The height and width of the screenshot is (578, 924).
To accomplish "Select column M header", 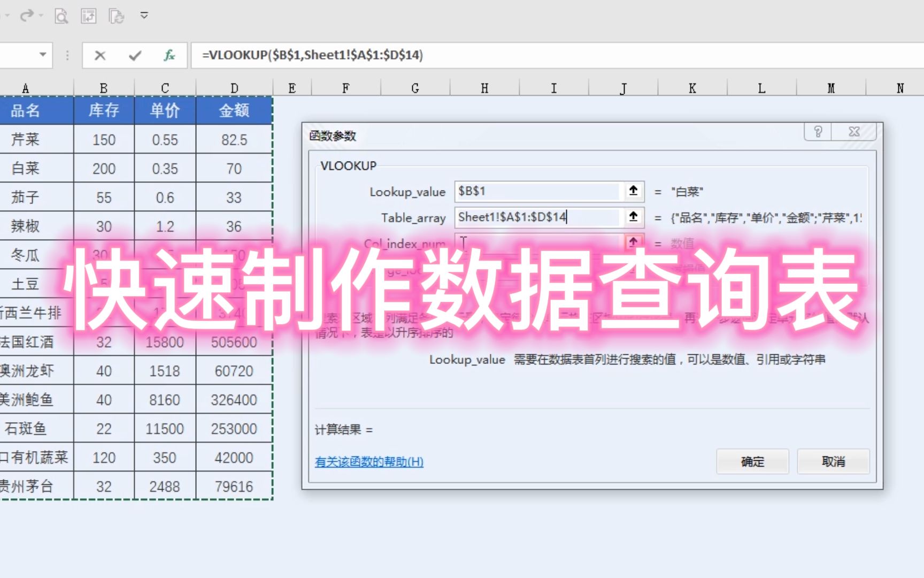I will (831, 88).
